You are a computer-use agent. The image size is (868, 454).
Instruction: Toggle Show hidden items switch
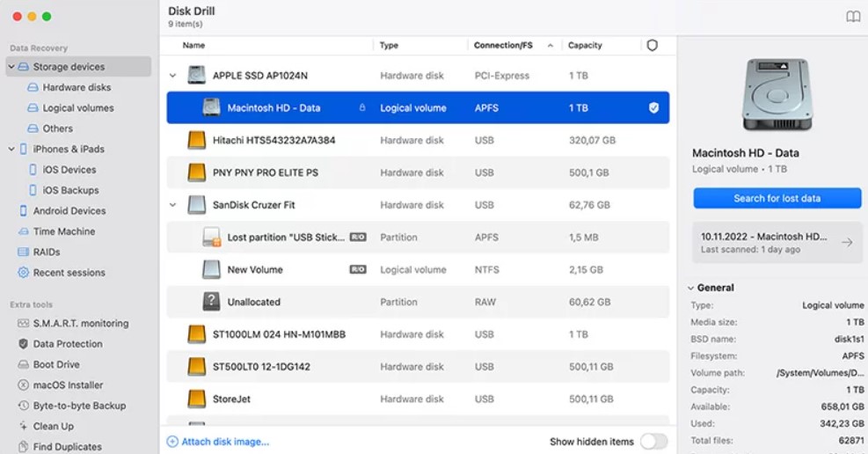653,442
